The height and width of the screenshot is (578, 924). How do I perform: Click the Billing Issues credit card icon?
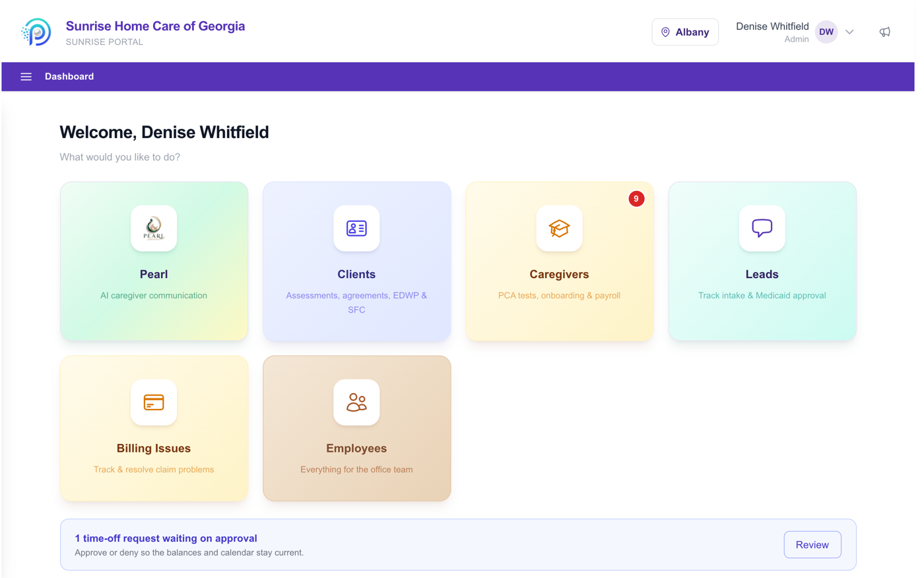154,402
